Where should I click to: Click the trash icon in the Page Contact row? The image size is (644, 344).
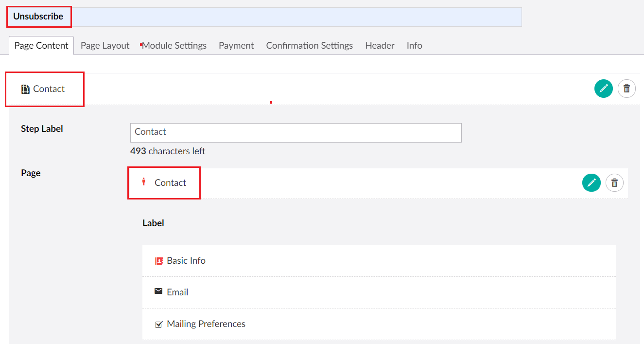614,182
